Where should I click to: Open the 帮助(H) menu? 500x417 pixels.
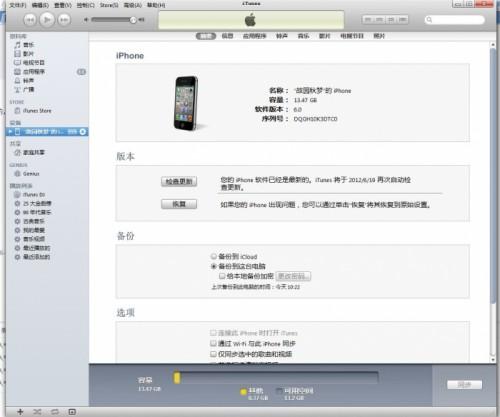[156, 5]
